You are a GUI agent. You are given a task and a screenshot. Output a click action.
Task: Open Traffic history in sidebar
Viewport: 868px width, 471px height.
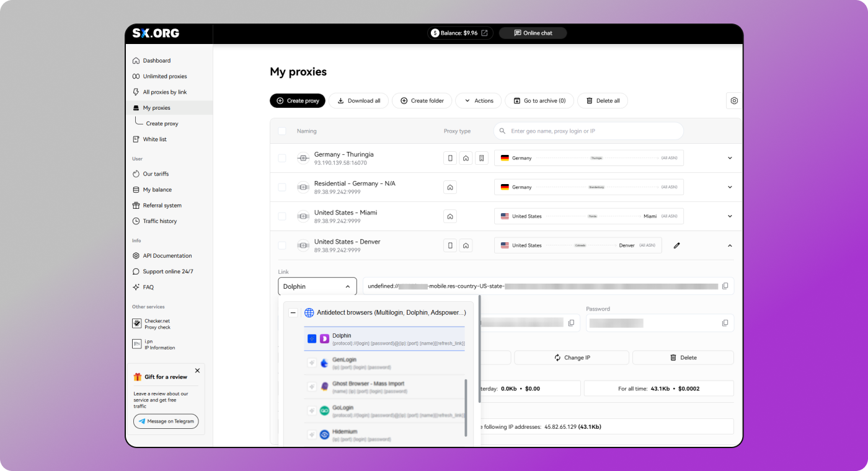pyautogui.click(x=159, y=221)
